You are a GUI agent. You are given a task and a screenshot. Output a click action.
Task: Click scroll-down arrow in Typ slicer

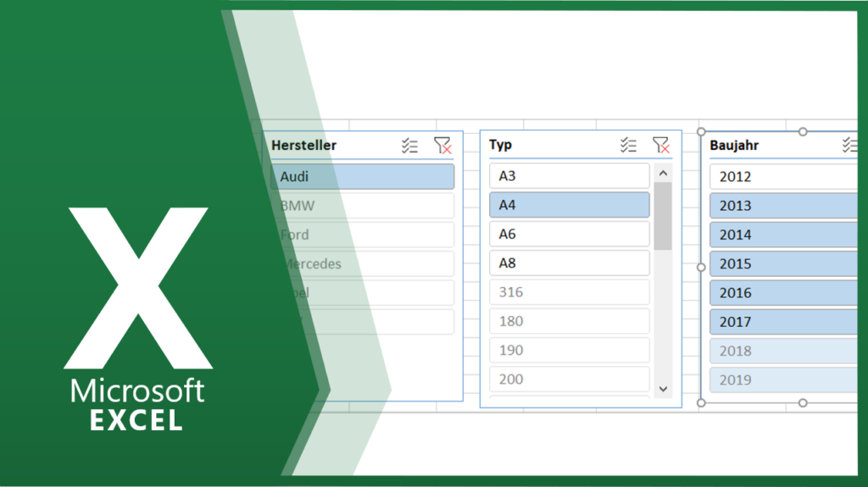click(x=663, y=389)
